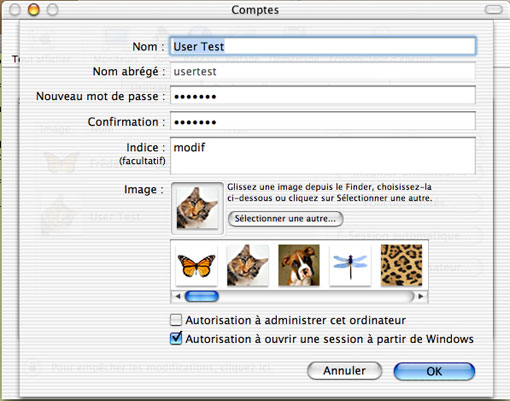The width and height of the screenshot is (510, 401).
Task: Uncheck Autorisation à ouvrir une session Windows
Action: tap(176, 338)
